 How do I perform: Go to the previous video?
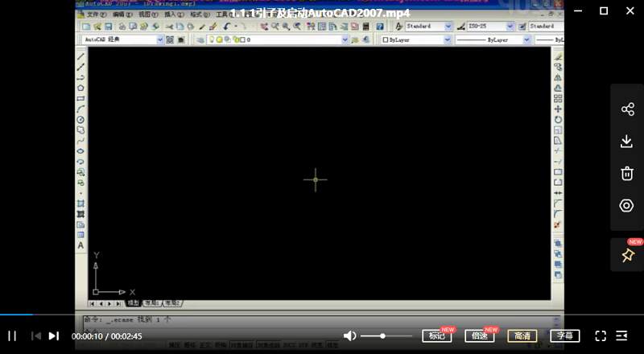coord(35,335)
